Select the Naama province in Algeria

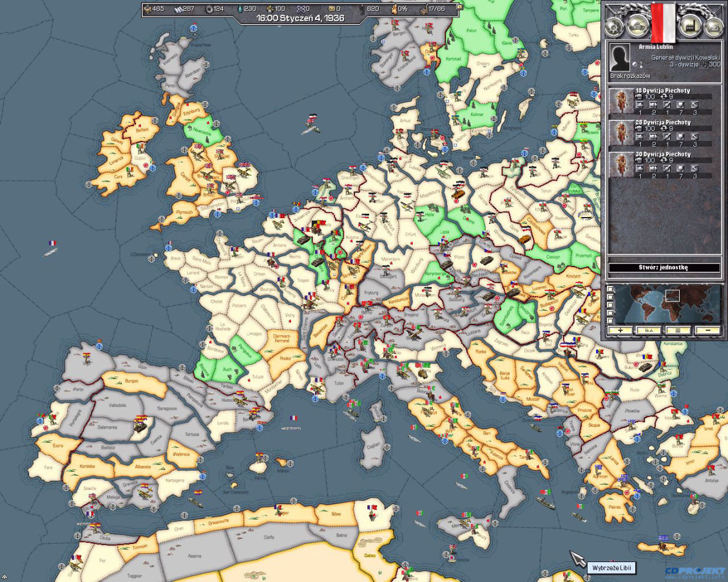(x=195, y=555)
